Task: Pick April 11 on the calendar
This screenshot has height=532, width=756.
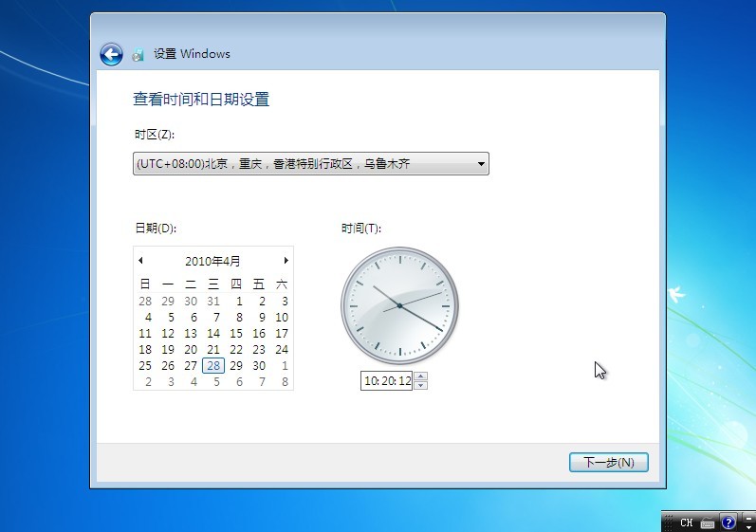Action: pos(145,334)
